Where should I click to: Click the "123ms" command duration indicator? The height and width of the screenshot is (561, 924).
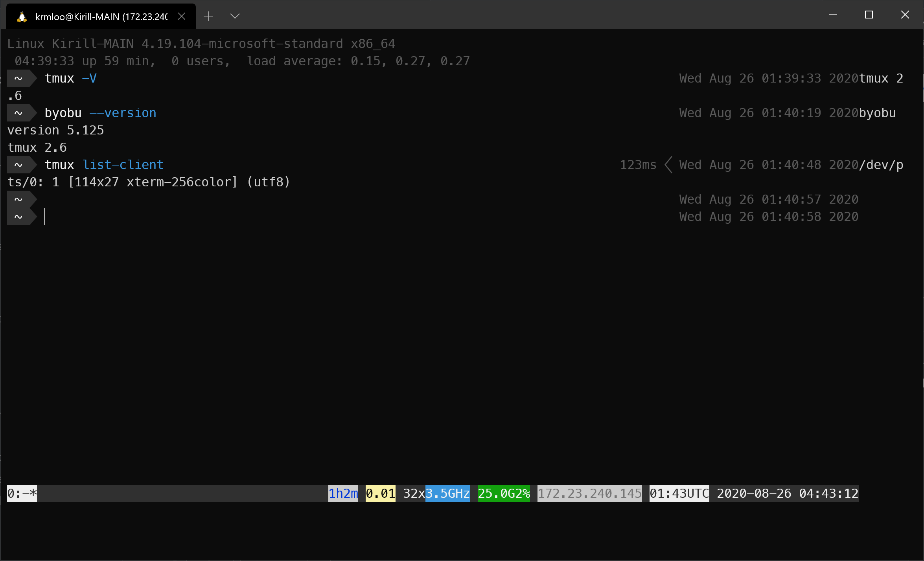(x=638, y=165)
